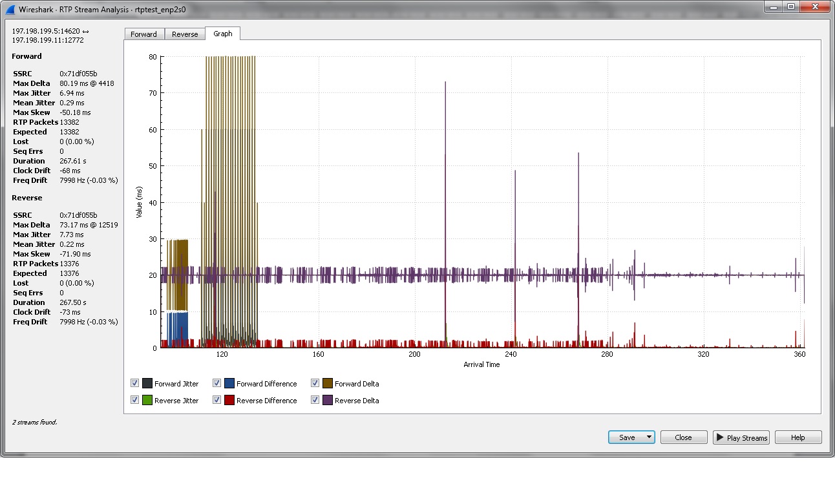Open Help for stream analysis
The image size is (835, 504).
tap(798, 437)
